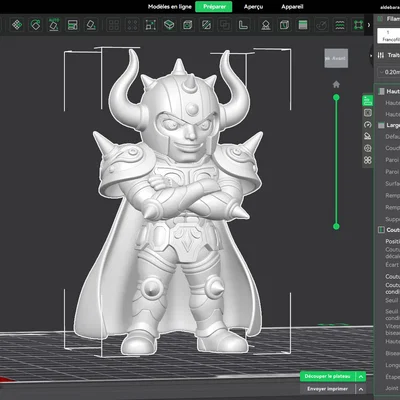This screenshot has width=400, height=400.
Task: Click Envoyer imprimer button
Action: [x=327, y=389]
